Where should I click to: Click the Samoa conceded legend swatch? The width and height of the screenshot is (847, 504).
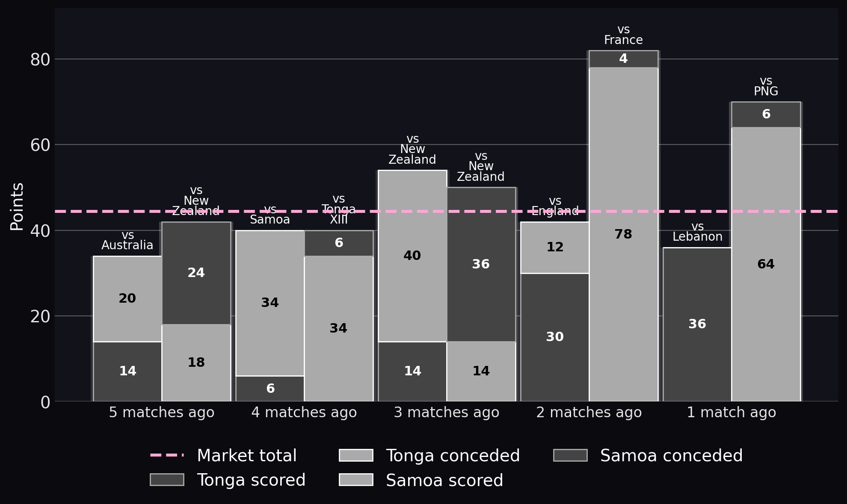(x=570, y=455)
